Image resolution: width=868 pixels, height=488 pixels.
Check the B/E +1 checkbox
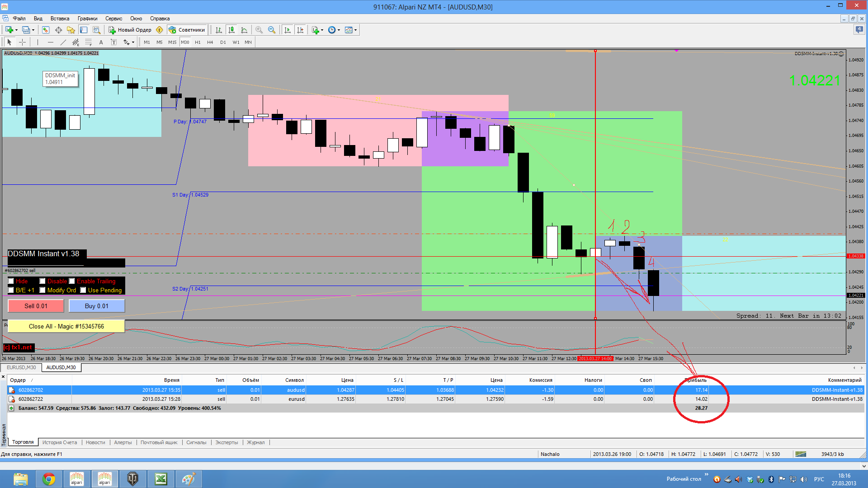pos(11,290)
